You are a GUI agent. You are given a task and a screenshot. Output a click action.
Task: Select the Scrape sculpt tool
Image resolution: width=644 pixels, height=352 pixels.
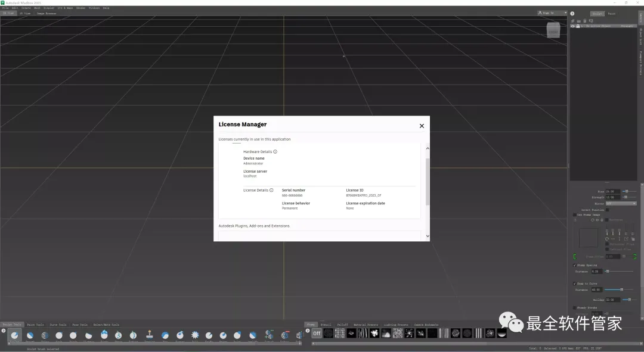pos(180,335)
